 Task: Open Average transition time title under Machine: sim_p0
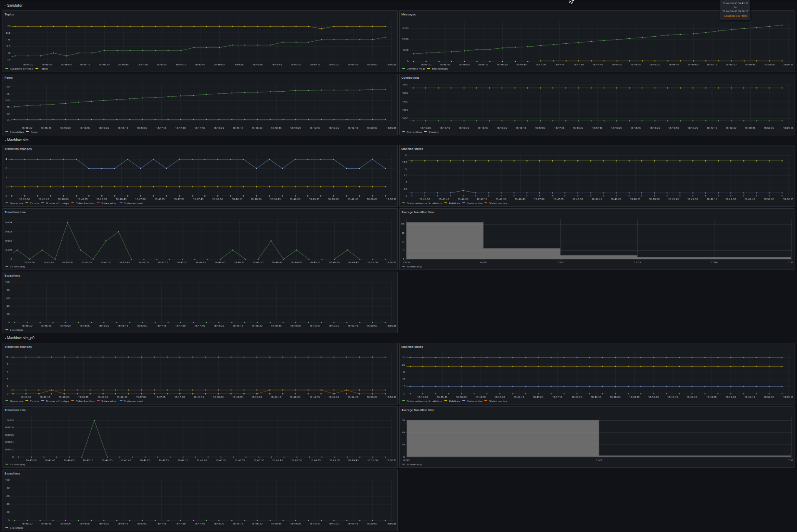point(418,410)
